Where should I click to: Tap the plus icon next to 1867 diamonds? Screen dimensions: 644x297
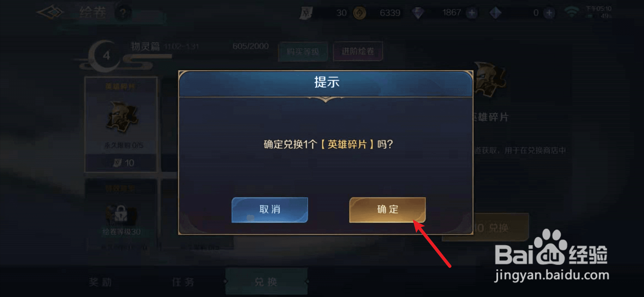pyautogui.click(x=472, y=13)
